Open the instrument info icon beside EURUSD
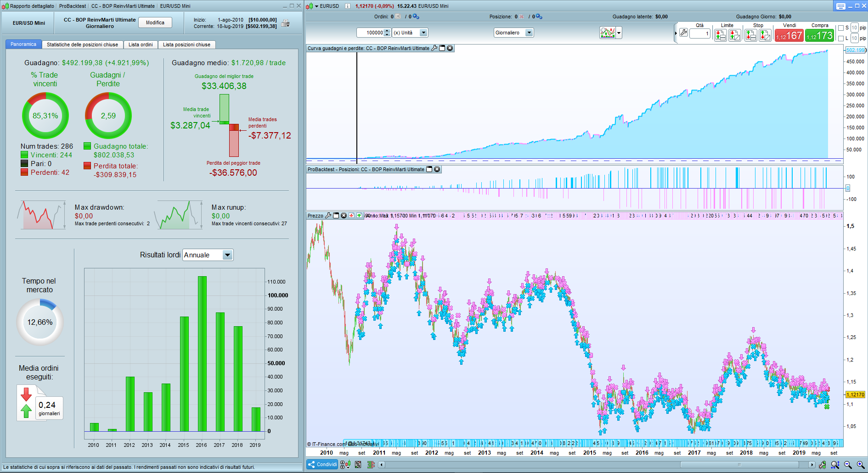Viewport: 868px width, 473px height. pyautogui.click(x=347, y=6)
